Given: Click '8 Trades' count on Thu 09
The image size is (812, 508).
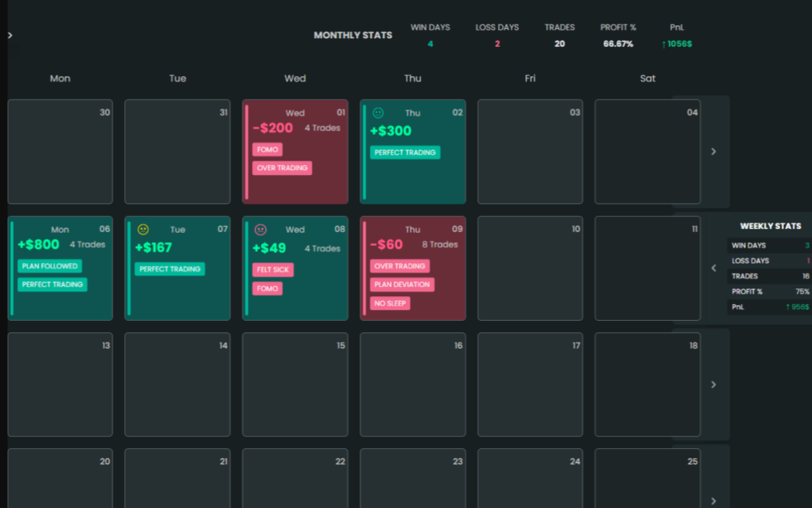Looking at the screenshot, I should point(440,244).
